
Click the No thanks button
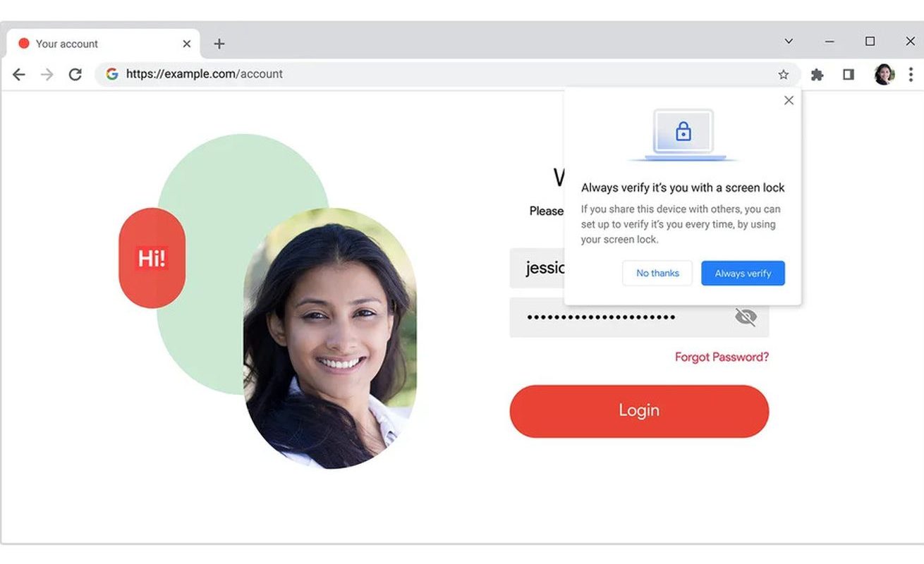657,273
